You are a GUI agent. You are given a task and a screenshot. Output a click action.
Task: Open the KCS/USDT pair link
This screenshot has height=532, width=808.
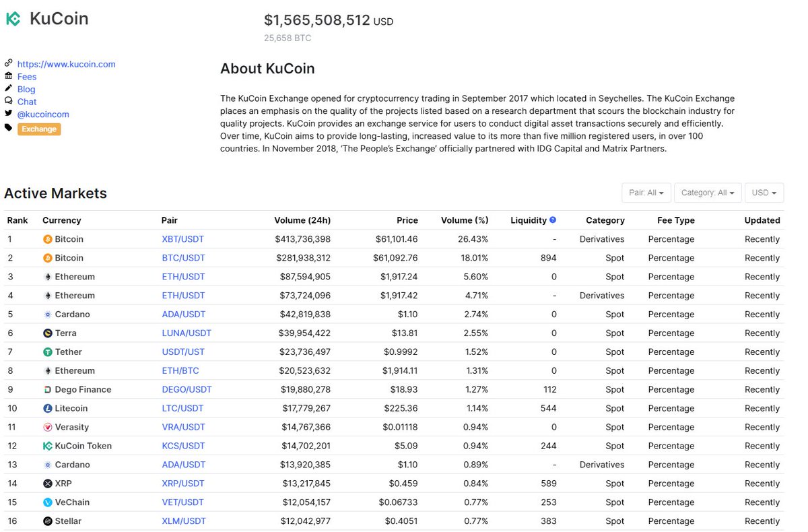[183, 446]
